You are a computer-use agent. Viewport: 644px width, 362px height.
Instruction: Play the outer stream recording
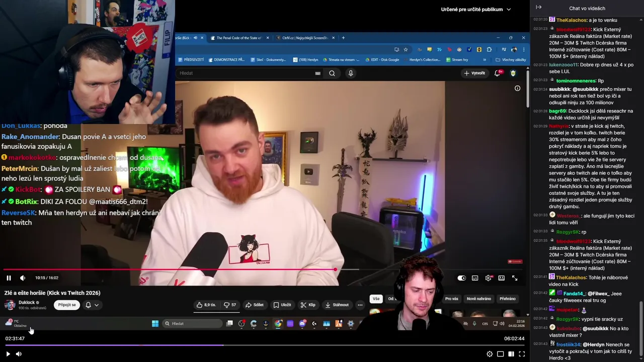click(x=8, y=354)
